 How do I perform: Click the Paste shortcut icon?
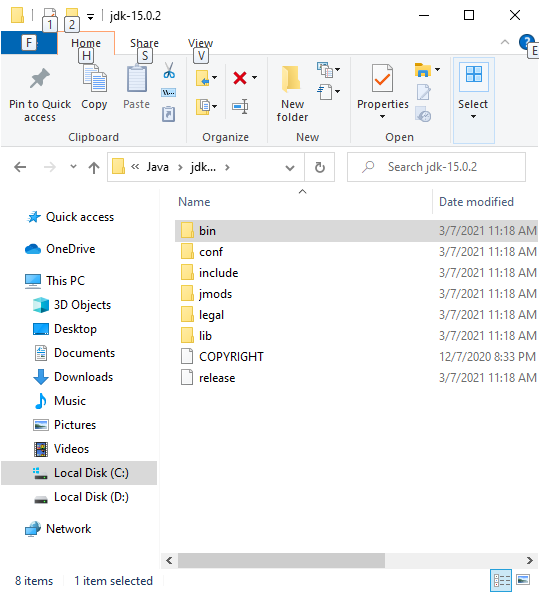tap(169, 114)
